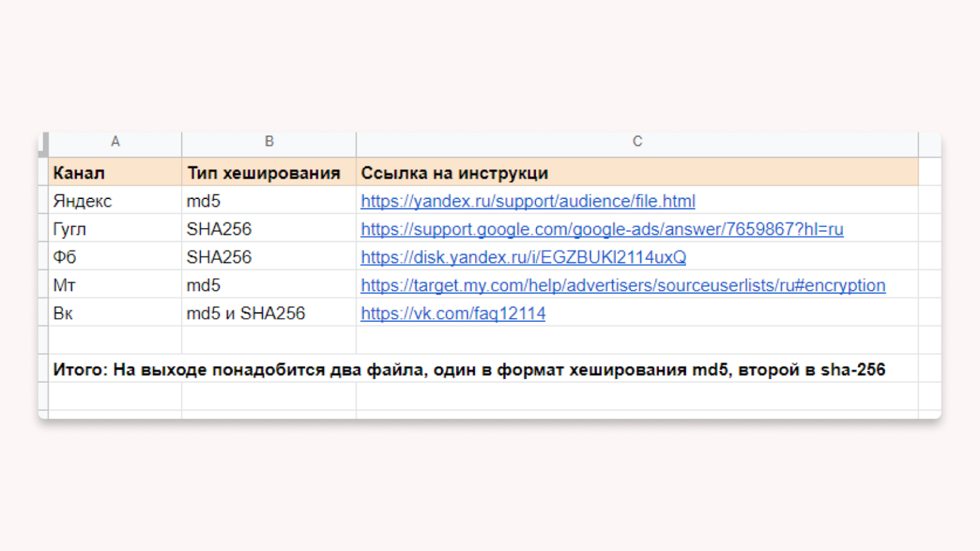This screenshot has width=980, height=551.
Task: Open the yandex.ru support audience link
Action: click(528, 201)
